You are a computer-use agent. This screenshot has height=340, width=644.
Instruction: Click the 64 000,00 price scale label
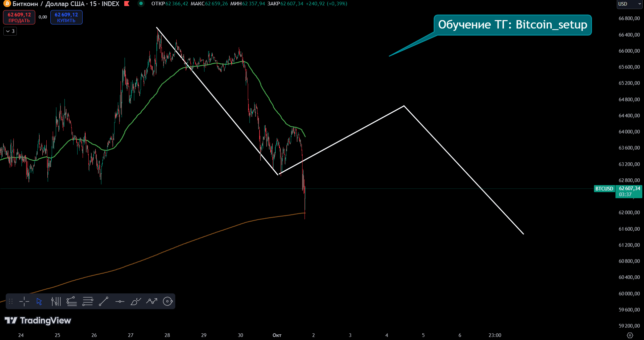[x=629, y=132]
